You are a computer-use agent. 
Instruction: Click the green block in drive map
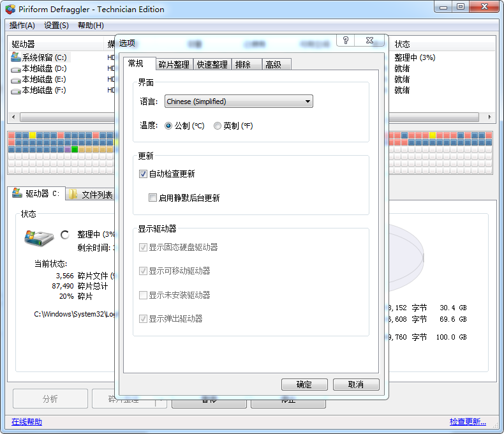click(x=75, y=149)
